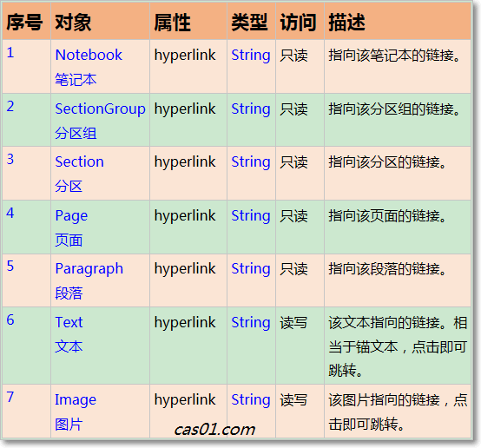This screenshot has height=448, width=481.
Task: Open the Image 图片 link
Action: pos(76,412)
